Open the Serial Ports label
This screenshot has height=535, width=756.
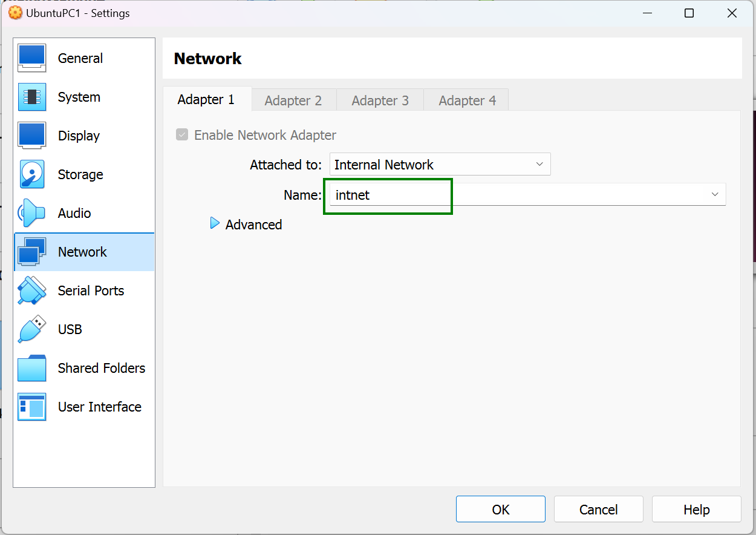(x=91, y=290)
